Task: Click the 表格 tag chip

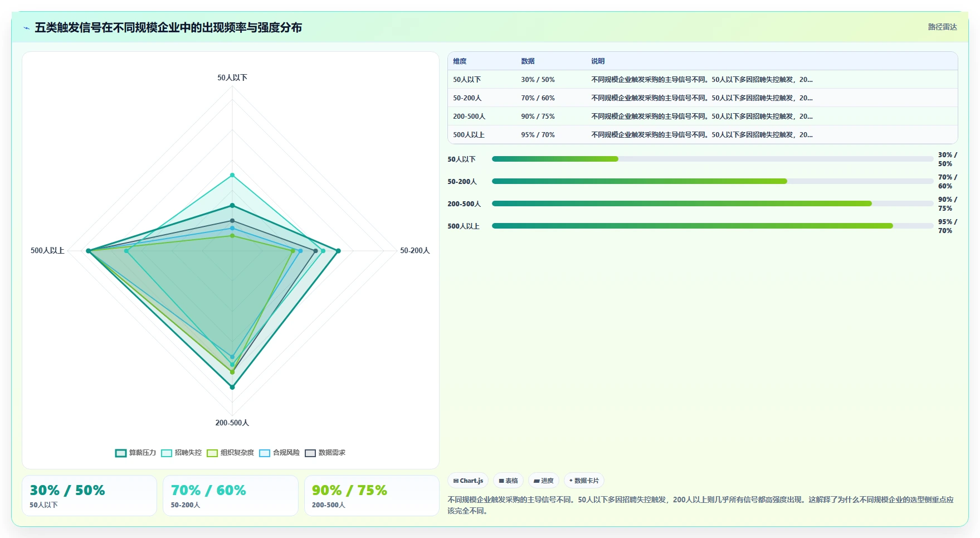Action: coord(508,481)
